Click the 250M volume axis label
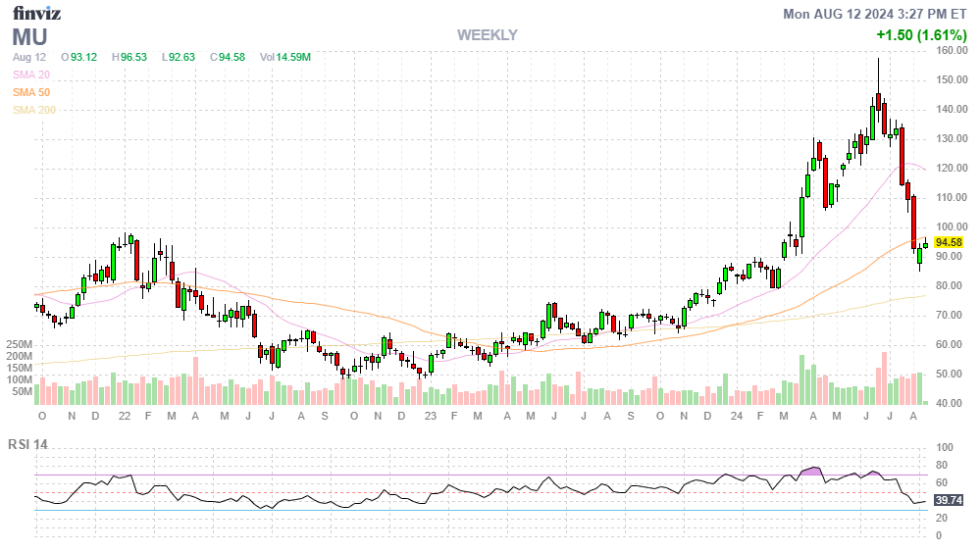980x551 pixels. (x=19, y=345)
